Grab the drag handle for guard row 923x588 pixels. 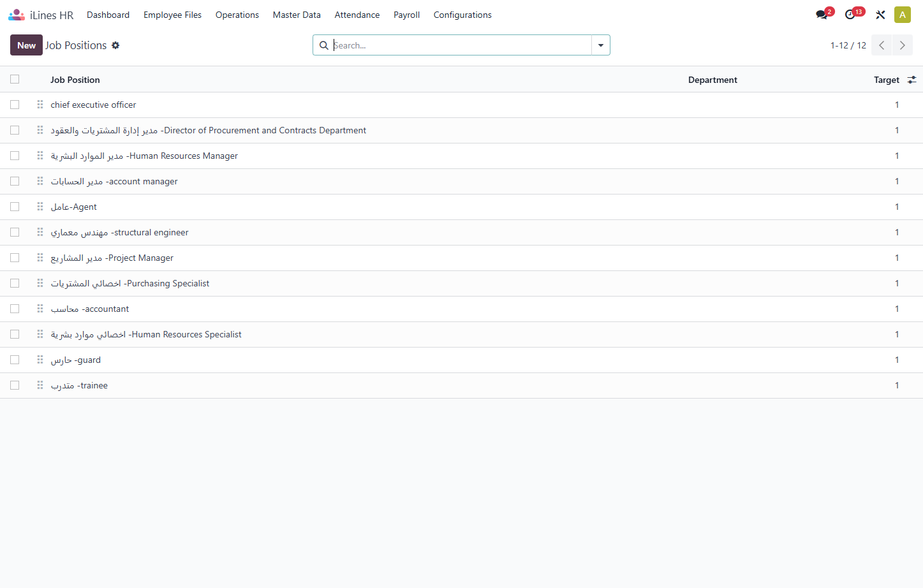coord(40,360)
